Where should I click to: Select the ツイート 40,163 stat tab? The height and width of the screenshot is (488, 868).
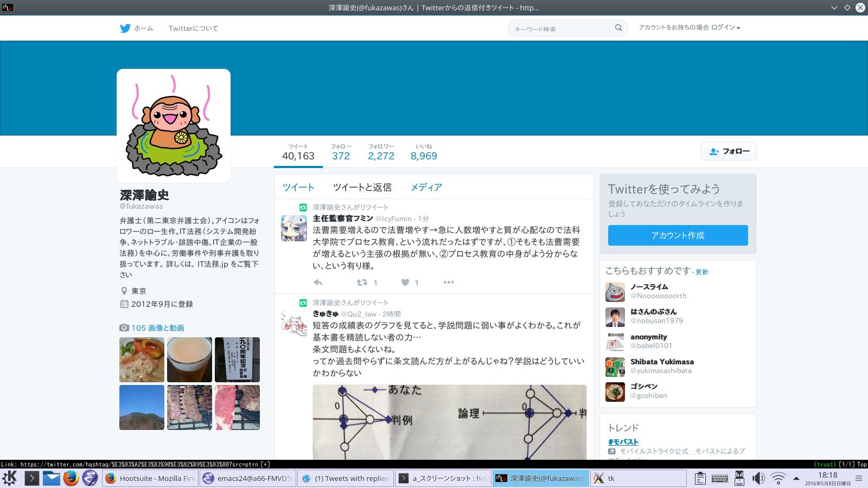pyautogui.click(x=298, y=152)
